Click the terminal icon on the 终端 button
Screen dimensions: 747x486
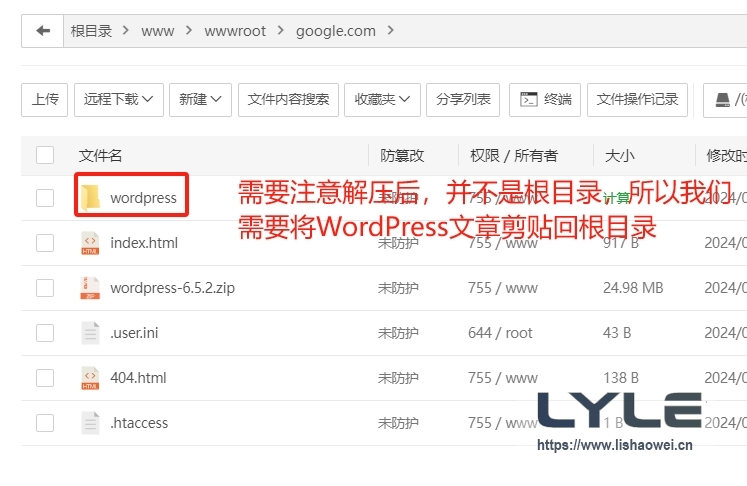coord(529,99)
